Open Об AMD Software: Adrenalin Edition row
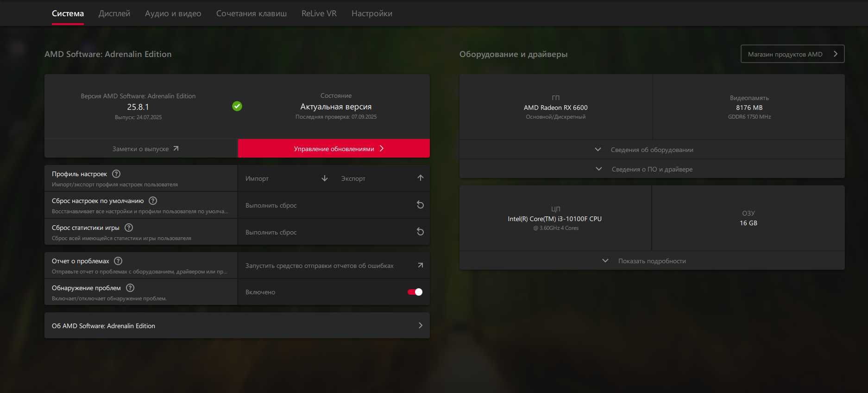This screenshot has width=868, height=393. pyautogui.click(x=237, y=325)
